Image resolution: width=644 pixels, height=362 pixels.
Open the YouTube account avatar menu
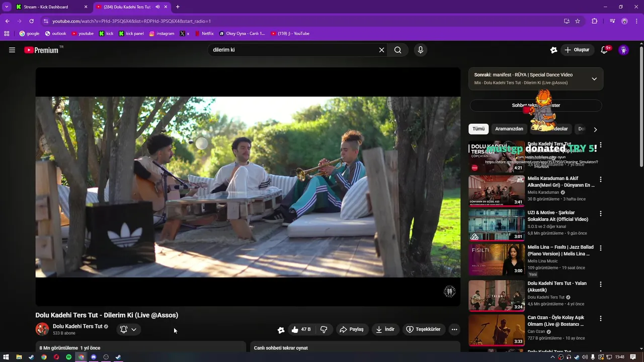pos(623,50)
